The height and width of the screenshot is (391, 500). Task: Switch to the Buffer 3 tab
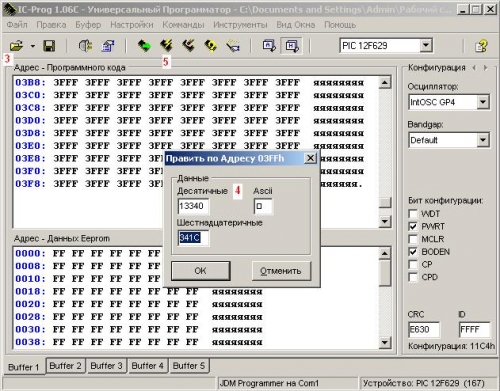click(x=106, y=366)
